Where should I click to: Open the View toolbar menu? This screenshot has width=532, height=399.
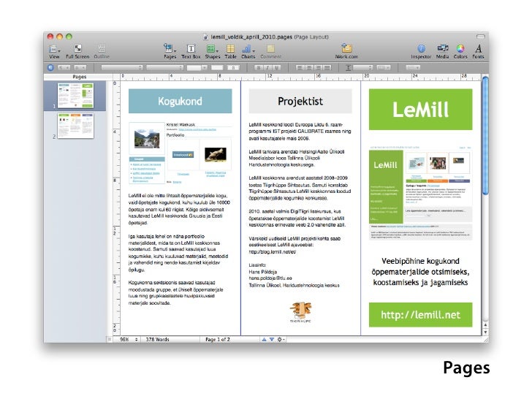pyautogui.click(x=54, y=52)
